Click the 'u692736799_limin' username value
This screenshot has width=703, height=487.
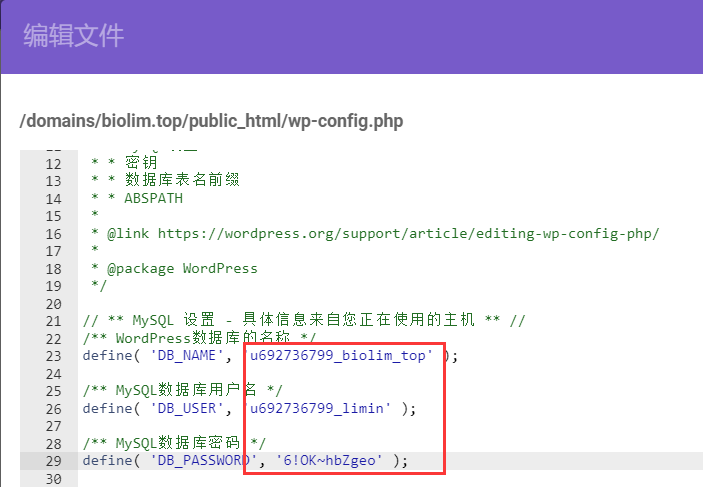click(x=317, y=409)
